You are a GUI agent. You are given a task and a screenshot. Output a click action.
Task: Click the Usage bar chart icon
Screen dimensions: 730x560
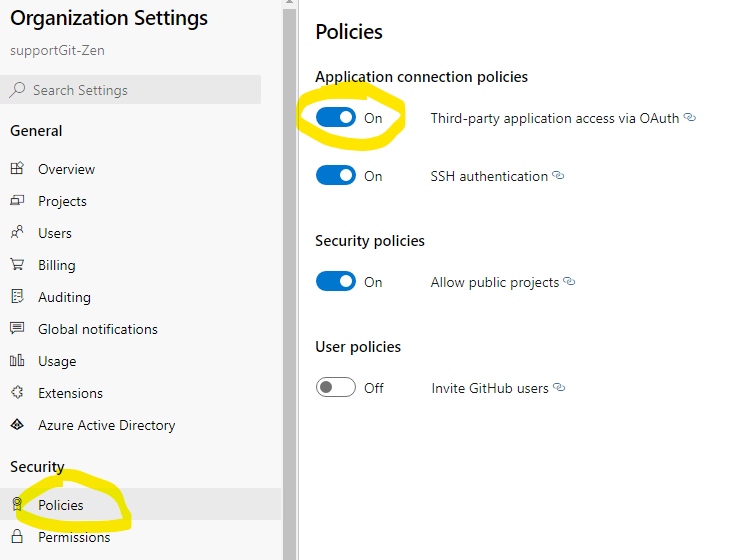pyautogui.click(x=17, y=360)
